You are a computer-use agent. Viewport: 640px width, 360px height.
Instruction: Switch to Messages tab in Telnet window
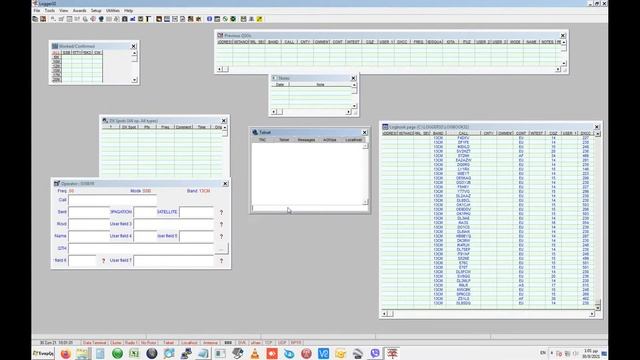pyautogui.click(x=306, y=140)
